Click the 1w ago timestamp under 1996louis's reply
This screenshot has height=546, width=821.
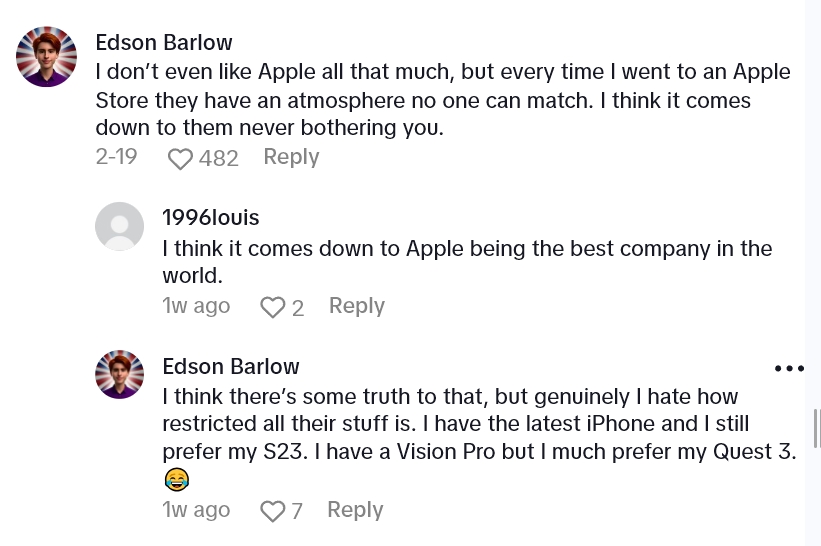click(x=196, y=306)
